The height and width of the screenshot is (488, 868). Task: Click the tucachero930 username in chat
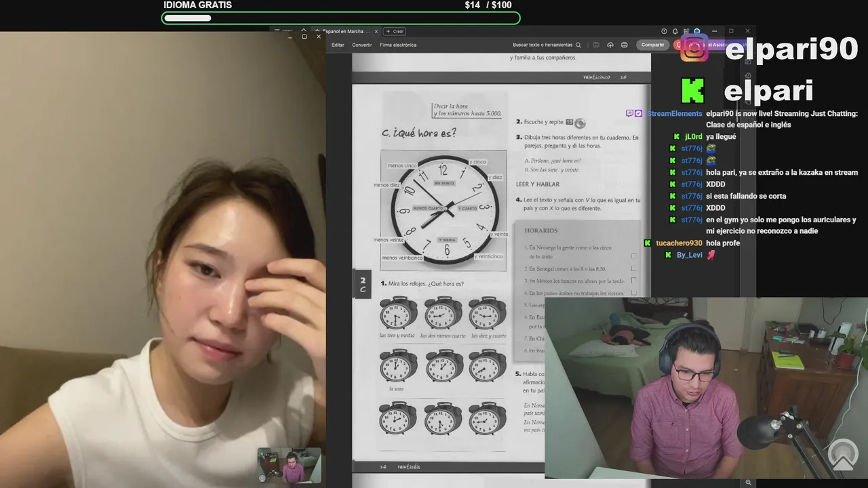click(679, 243)
